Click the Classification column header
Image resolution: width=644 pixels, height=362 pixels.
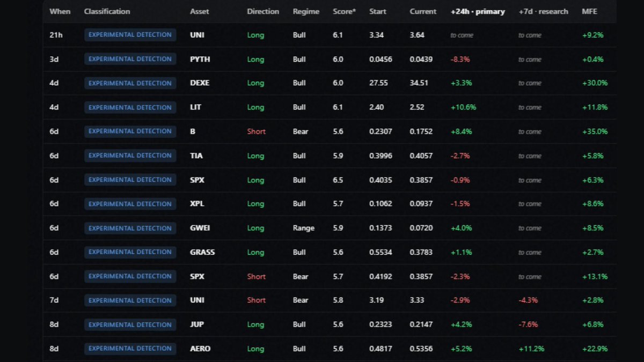[x=107, y=11]
